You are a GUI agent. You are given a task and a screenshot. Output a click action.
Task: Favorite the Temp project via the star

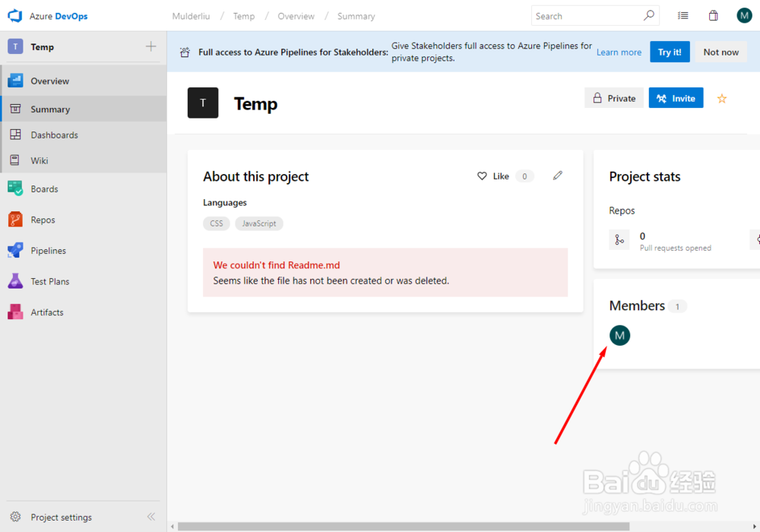tap(721, 98)
